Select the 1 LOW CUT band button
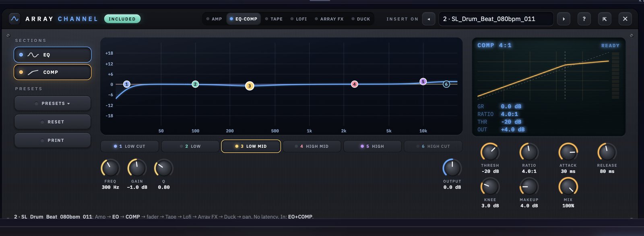 pyautogui.click(x=130, y=146)
